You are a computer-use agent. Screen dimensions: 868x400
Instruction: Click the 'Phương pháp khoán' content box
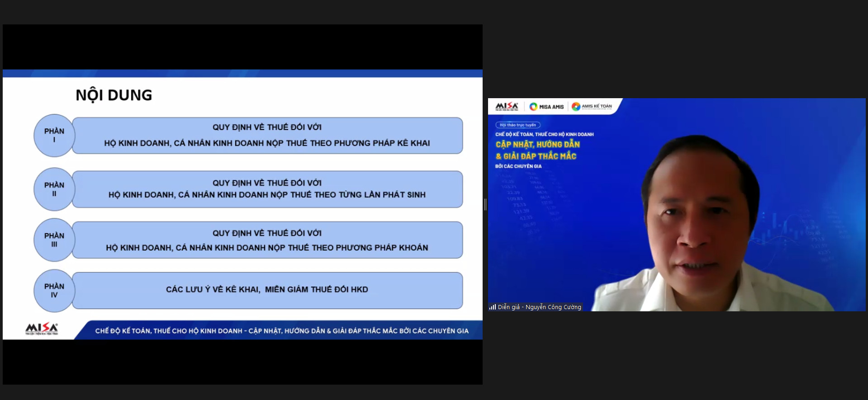pyautogui.click(x=267, y=240)
